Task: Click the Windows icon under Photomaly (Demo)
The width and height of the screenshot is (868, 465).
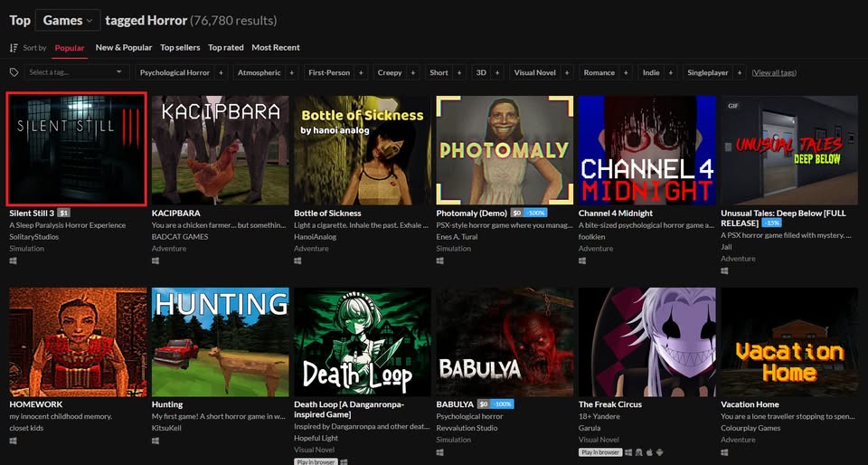Action: click(x=440, y=261)
